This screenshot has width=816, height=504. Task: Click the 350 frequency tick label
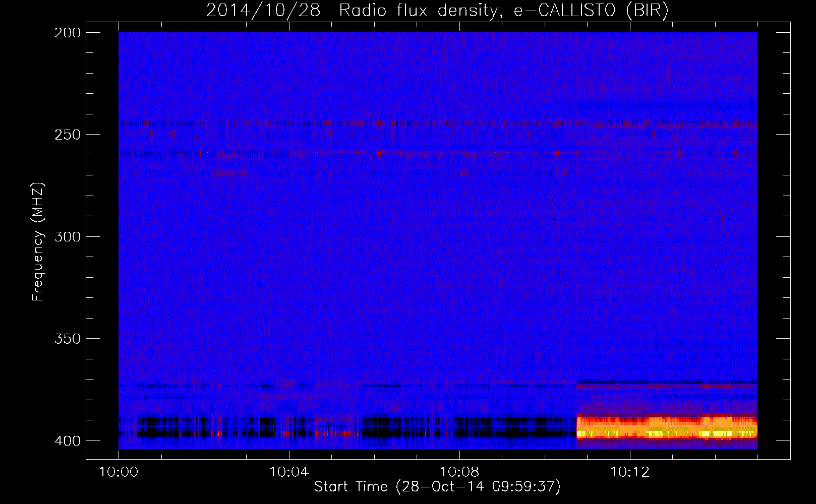pos(68,338)
